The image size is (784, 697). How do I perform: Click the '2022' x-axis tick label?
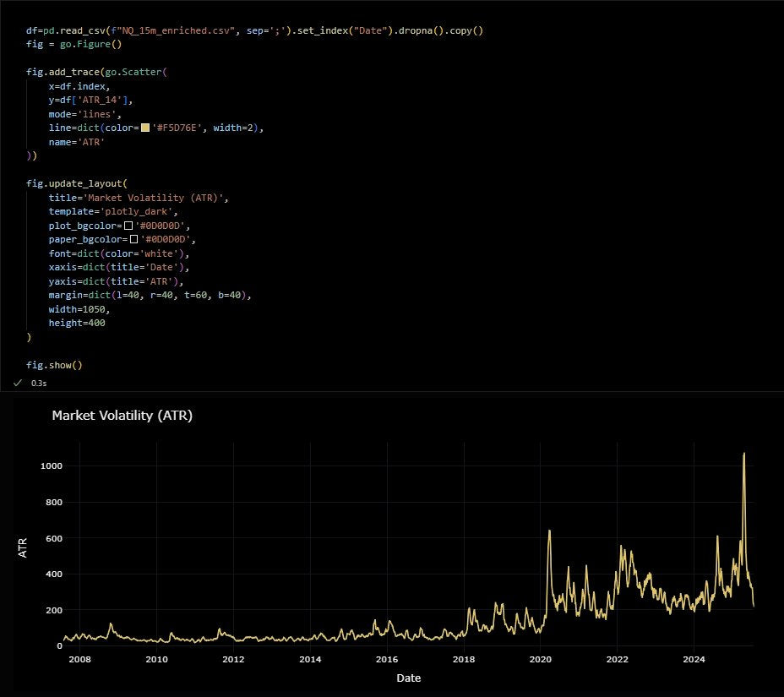pyautogui.click(x=618, y=660)
